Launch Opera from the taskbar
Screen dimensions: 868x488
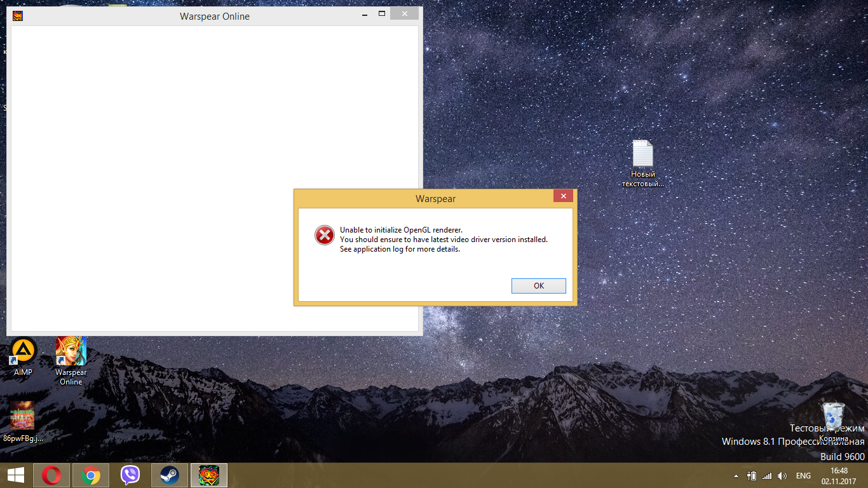(51, 475)
